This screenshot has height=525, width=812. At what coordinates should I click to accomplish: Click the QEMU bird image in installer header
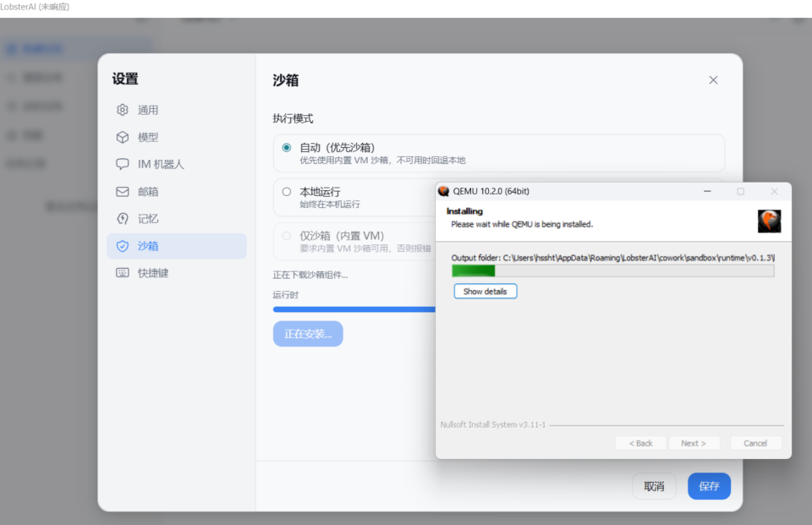click(x=769, y=221)
